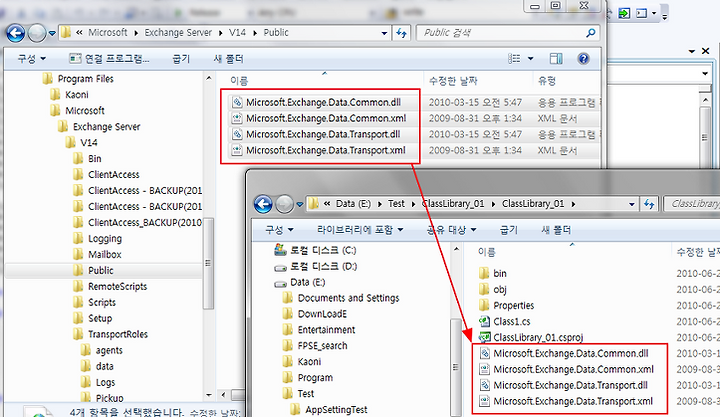Viewport: 720px width, 417px height.
Task: Click scroll-down arrow of Public folder tree
Action: [x=208, y=395]
